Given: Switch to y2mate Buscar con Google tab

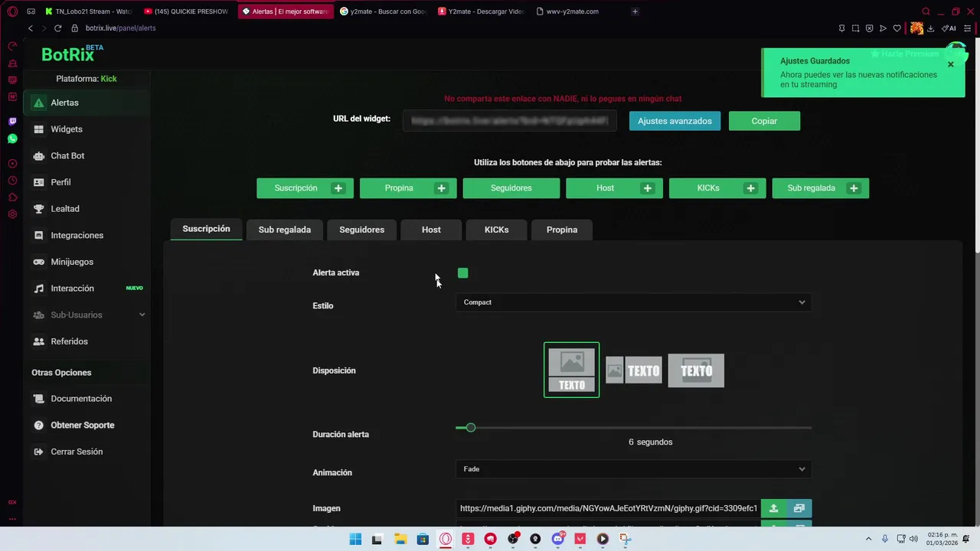Looking at the screenshot, I should pyautogui.click(x=383, y=11).
